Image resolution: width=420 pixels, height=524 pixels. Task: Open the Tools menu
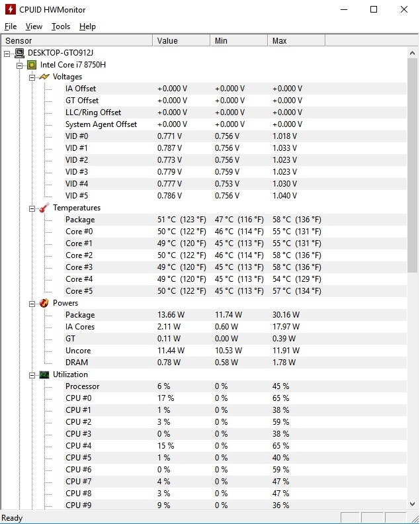(x=61, y=26)
